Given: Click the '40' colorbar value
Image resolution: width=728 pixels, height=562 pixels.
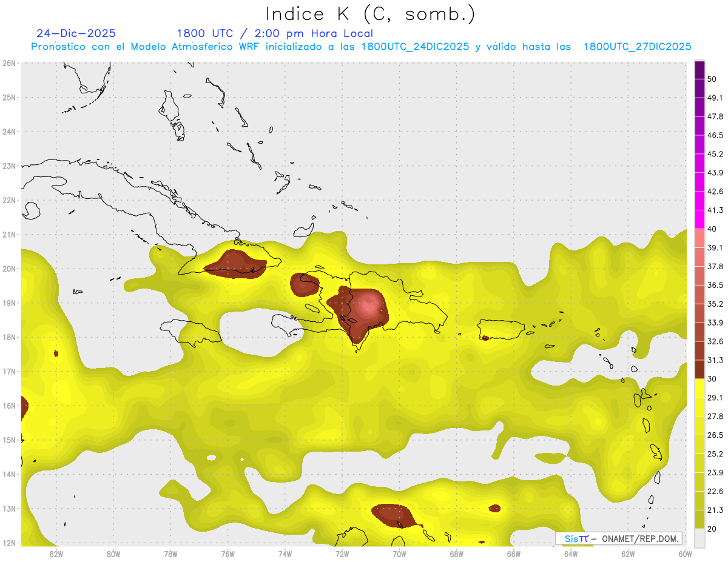Looking at the screenshot, I should 712,229.
